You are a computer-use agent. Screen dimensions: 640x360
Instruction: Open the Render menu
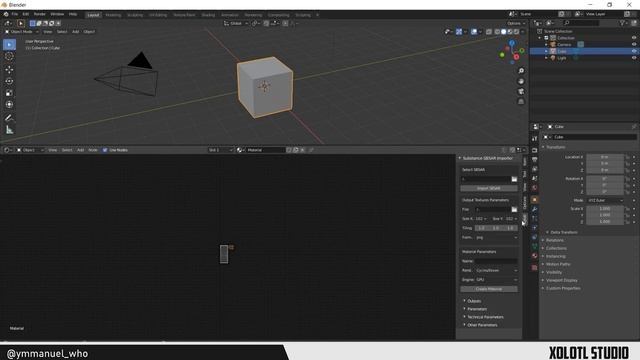tap(40, 14)
